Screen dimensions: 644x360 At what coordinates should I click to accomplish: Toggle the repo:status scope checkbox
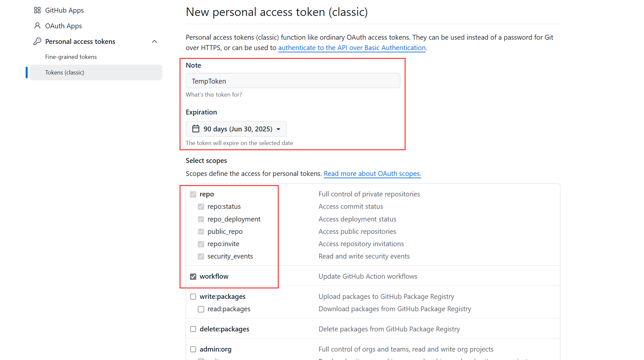pos(201,207)
